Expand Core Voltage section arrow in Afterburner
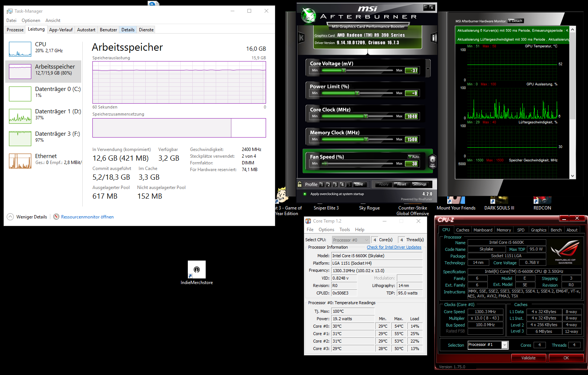The height and width of the screenshot is (375, 588). [x=428, y=69]
